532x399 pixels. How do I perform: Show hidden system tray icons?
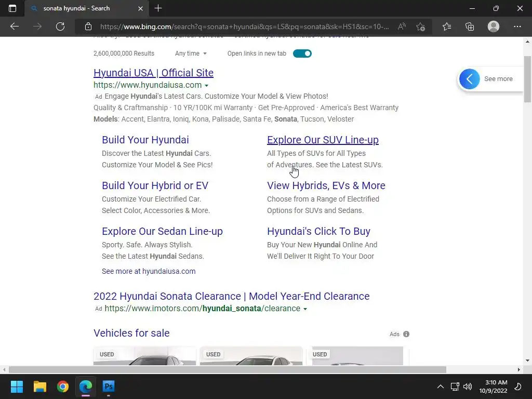(441, 387)
